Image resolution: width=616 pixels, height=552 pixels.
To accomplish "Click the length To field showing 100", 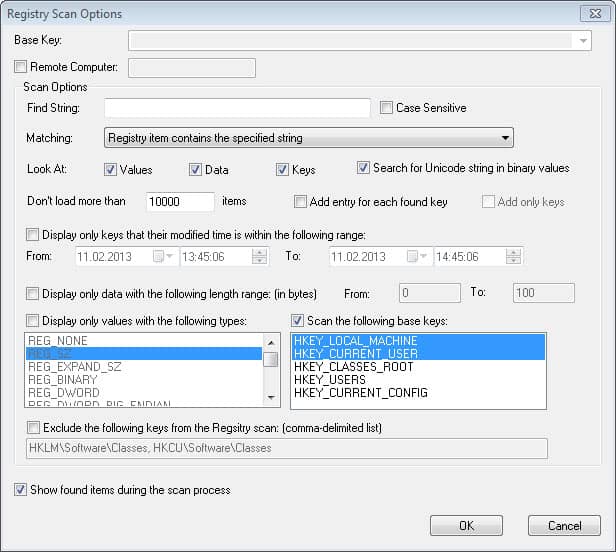I will (x=544, y=293).
